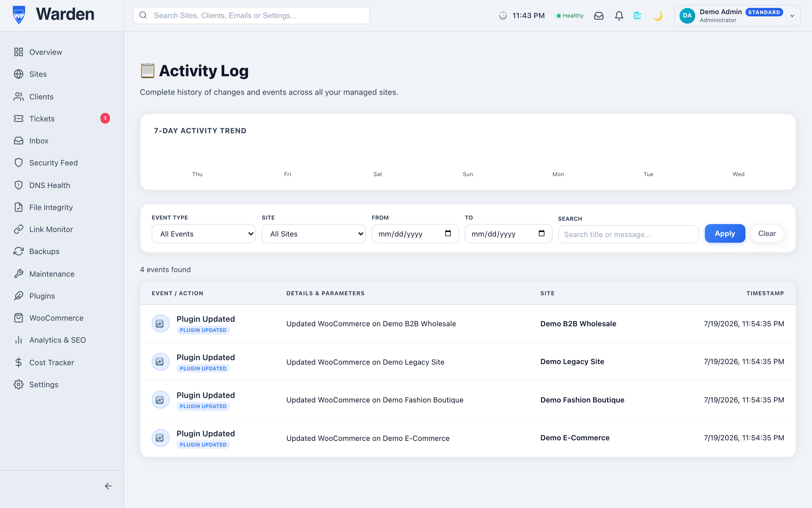Click the Clients people icon

[x=18, y=97]
